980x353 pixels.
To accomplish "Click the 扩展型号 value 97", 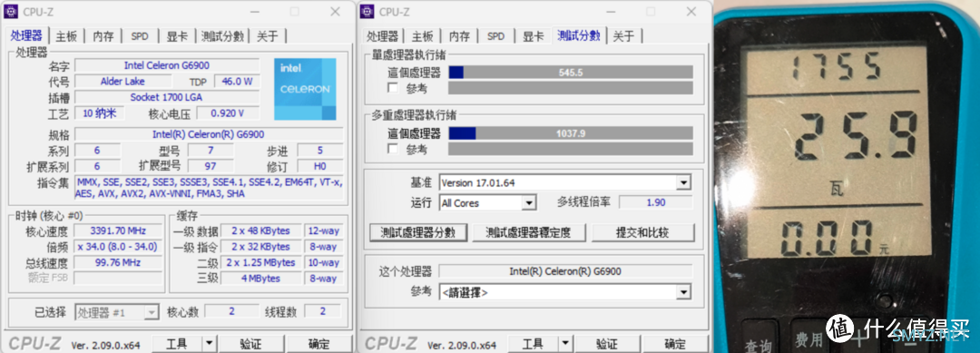I will click(211, 166).
